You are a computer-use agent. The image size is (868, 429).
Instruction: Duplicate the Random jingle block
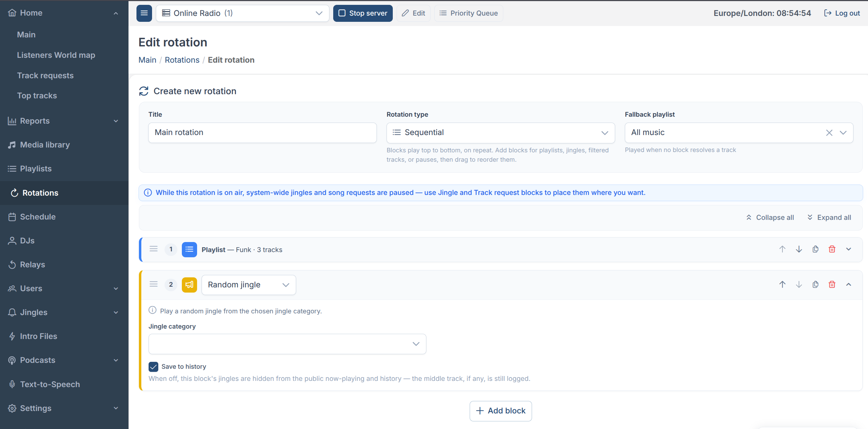click(x=815, y=285)
